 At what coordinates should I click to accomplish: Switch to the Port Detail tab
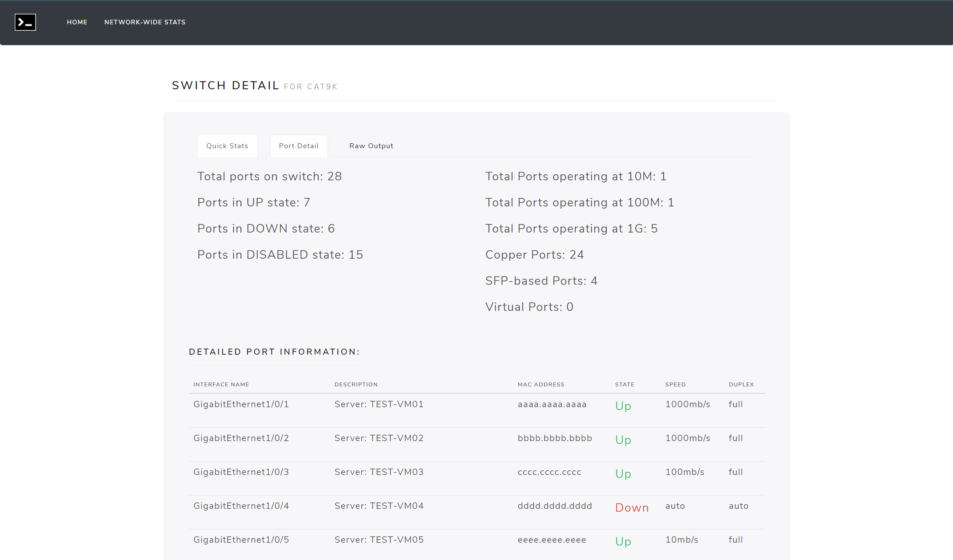[x=299, y=146]
